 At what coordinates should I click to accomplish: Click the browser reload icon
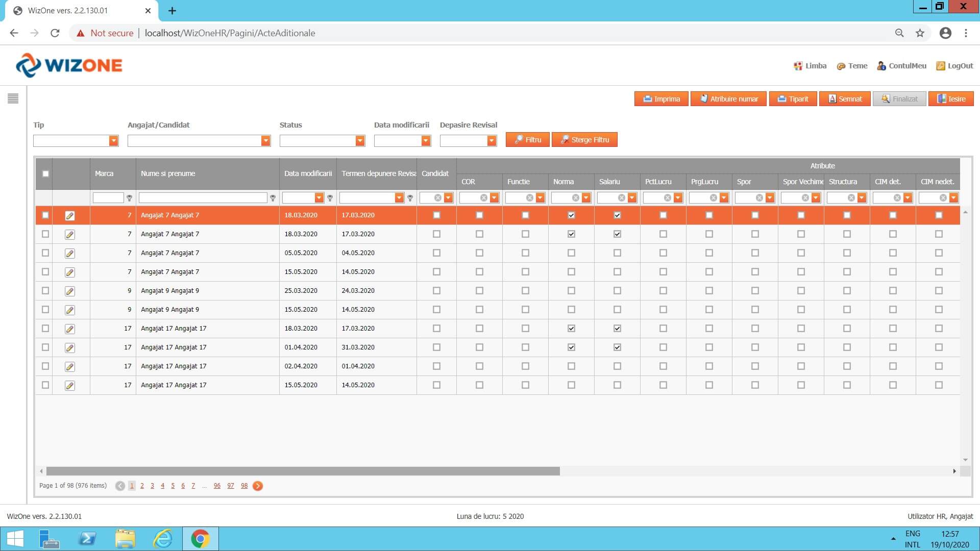tap(55, 33)
